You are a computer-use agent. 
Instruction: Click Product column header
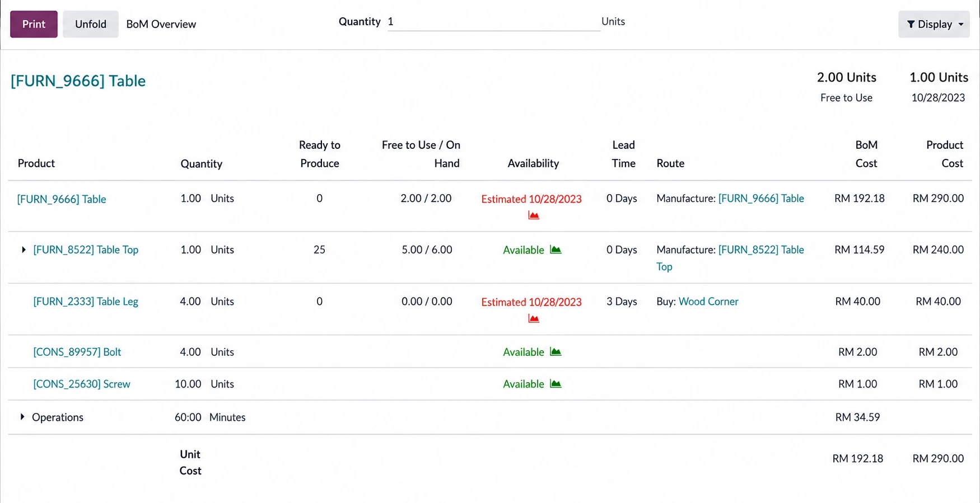36,163
